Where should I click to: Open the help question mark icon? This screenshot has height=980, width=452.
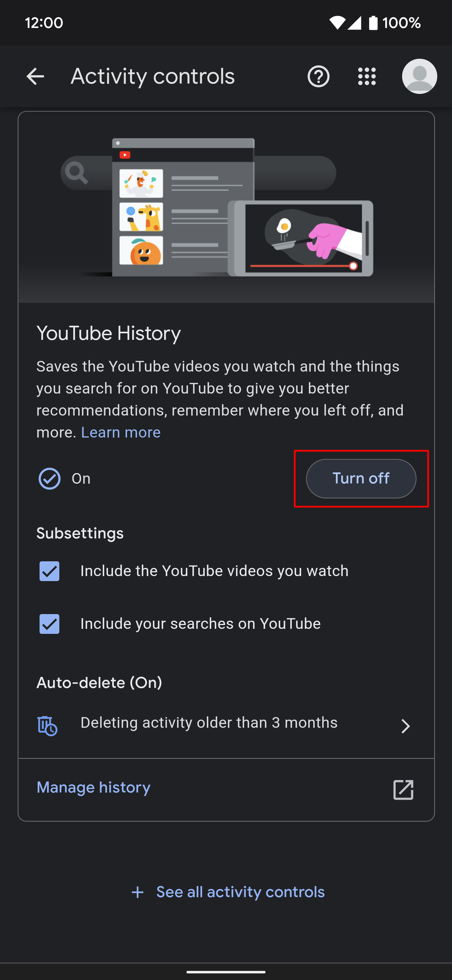pyautogui.click(x=318, y=76)
